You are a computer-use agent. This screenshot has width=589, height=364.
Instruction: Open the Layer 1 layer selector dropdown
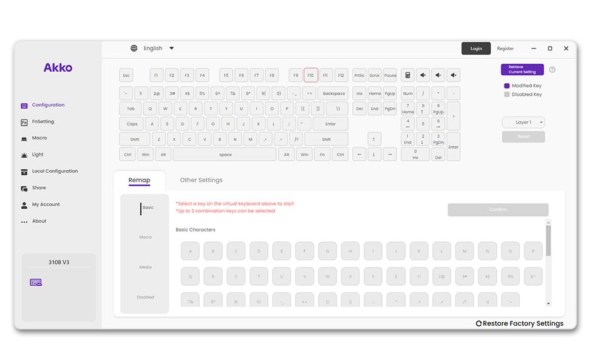[x=523, y=121]
